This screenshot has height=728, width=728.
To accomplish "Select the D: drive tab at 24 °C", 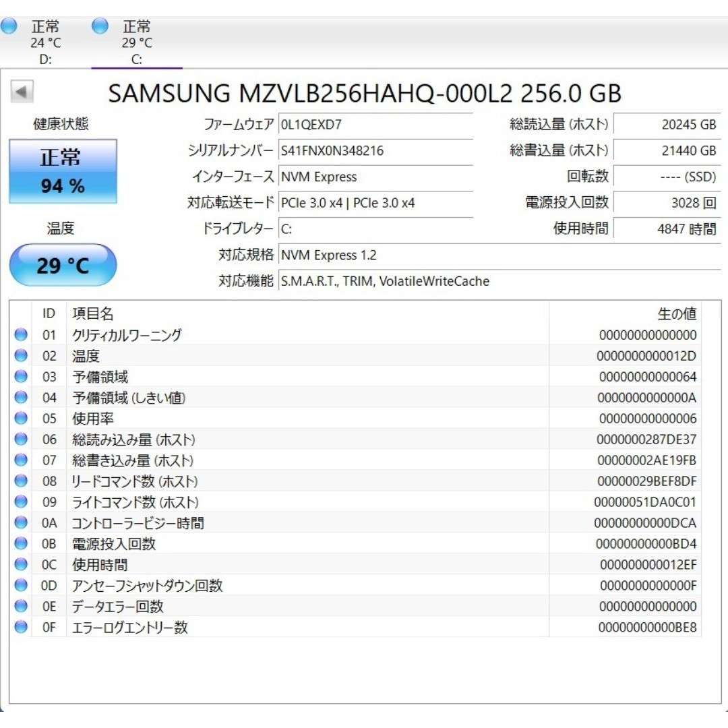I will (46, 42).
